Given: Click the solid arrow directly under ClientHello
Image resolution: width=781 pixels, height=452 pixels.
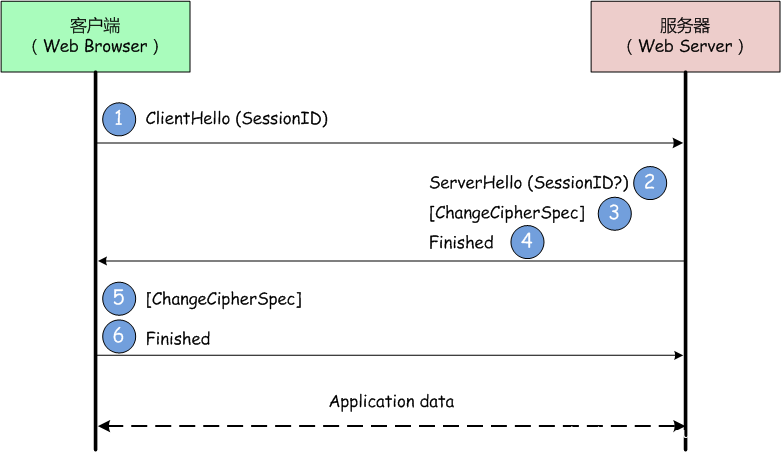Looking at the screenshot, I should [391, 144].
